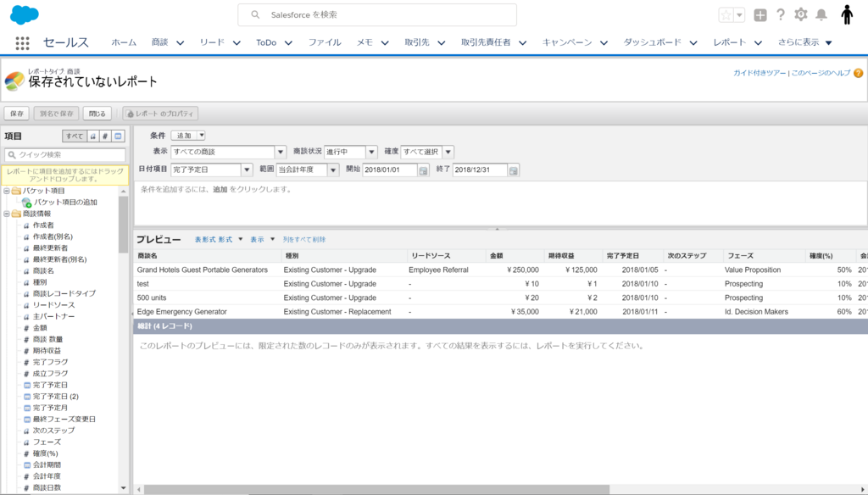Filter fields by text type icon
This screenshot has height=495, width=868.
coord(92,136)
